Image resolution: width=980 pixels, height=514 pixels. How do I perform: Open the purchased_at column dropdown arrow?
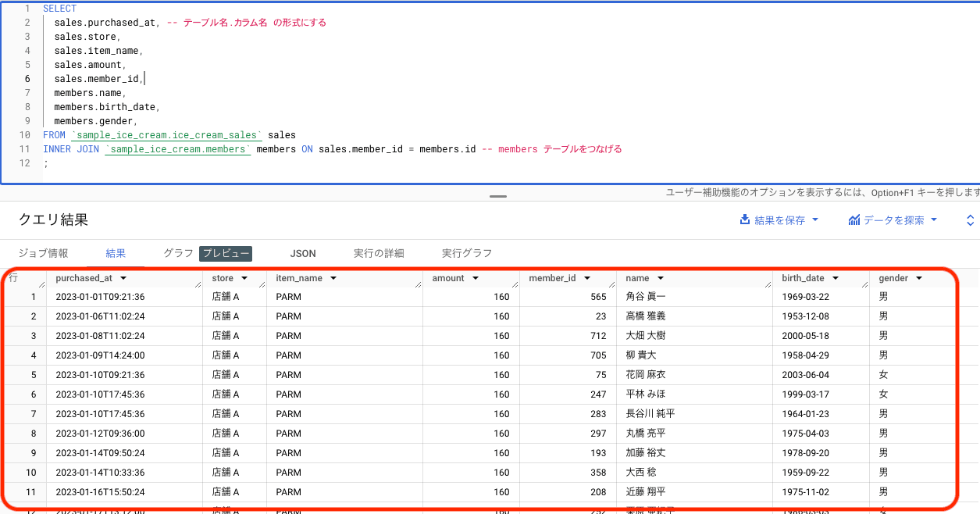[x=123, y=278]
